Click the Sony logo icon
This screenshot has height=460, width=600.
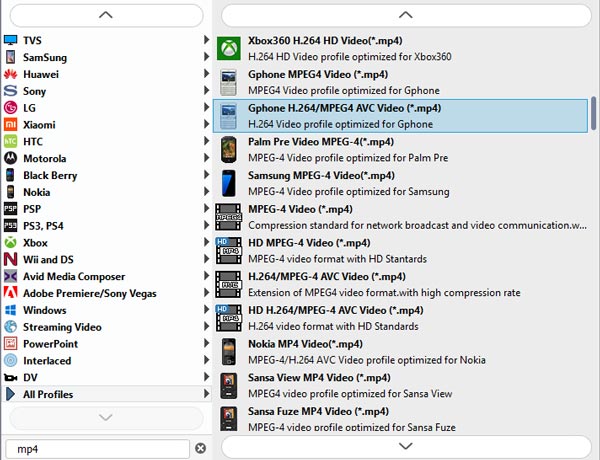tap(10, 91)
